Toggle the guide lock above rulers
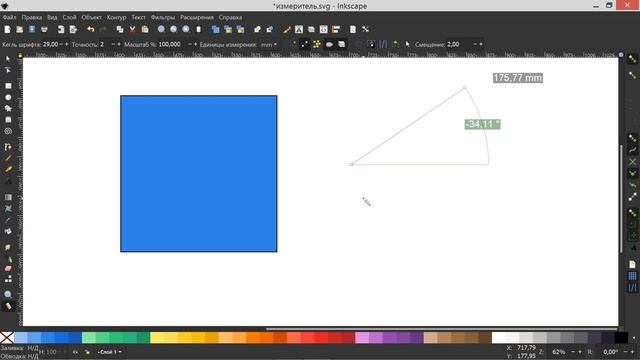The height and width of the screenshot is (360, 640). pos(20,55)
